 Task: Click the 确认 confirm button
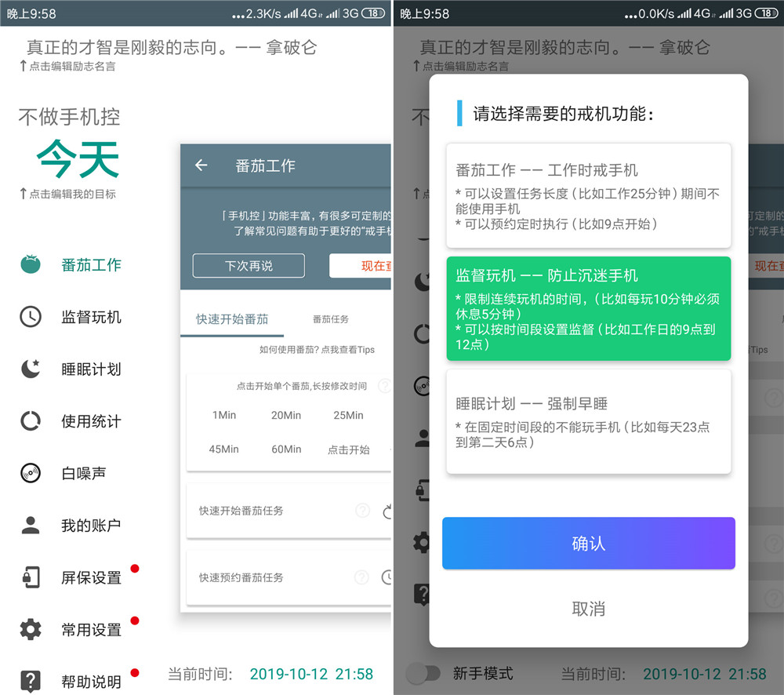tap(589, 543)
